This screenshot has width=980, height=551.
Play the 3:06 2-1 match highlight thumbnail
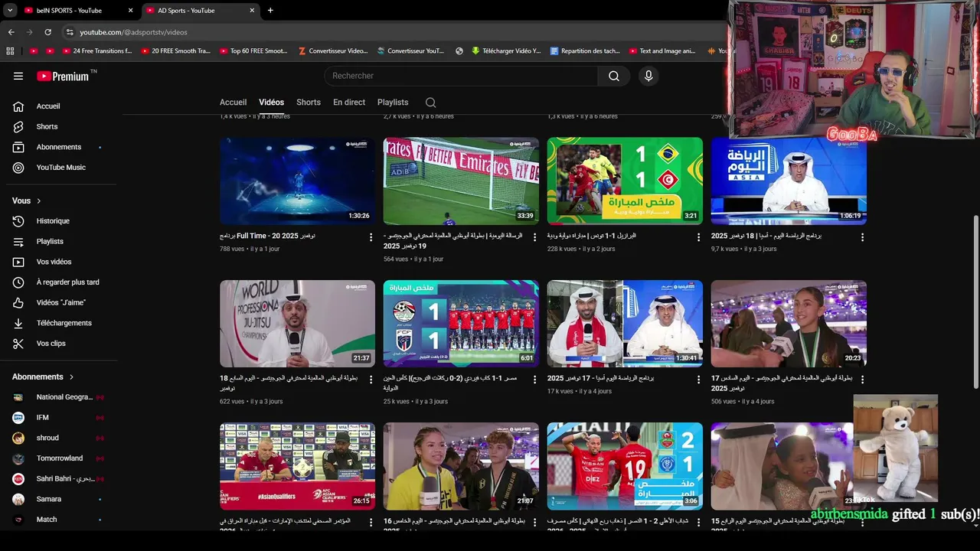click(625, 466)
